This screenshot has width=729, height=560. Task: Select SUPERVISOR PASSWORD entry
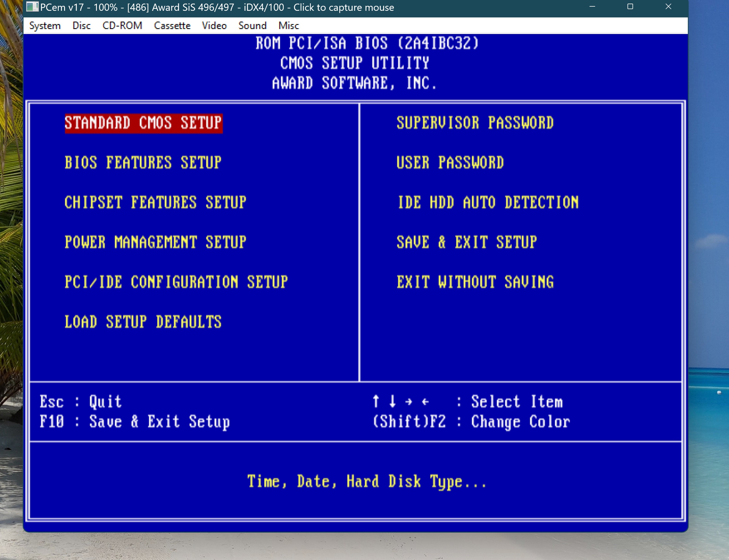pos(475,123)
